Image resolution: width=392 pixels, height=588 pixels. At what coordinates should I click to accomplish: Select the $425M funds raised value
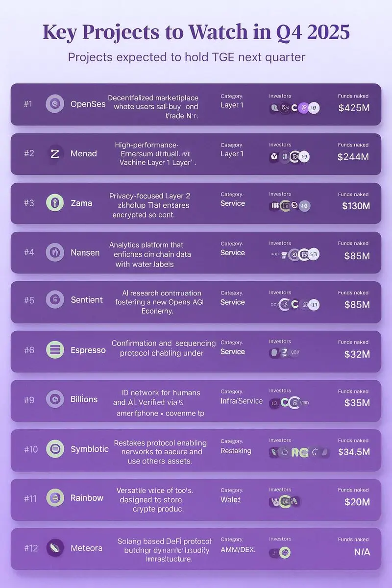pos(354,108)
